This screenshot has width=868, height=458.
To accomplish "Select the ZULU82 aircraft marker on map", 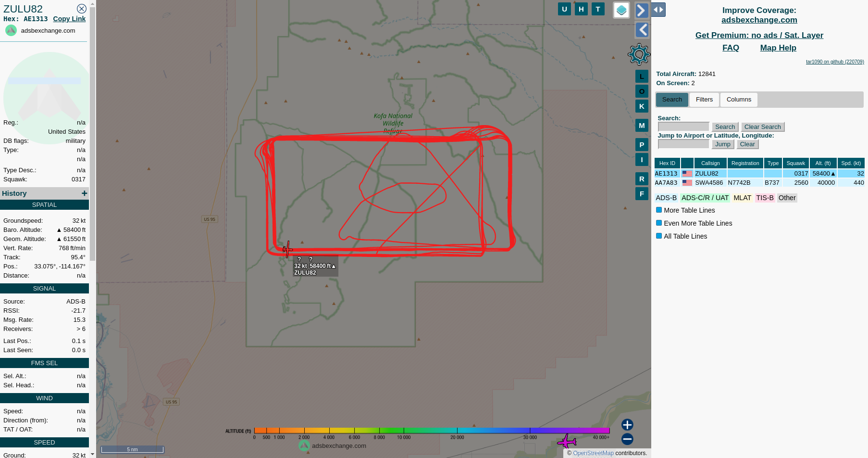I will pos(287,249).
